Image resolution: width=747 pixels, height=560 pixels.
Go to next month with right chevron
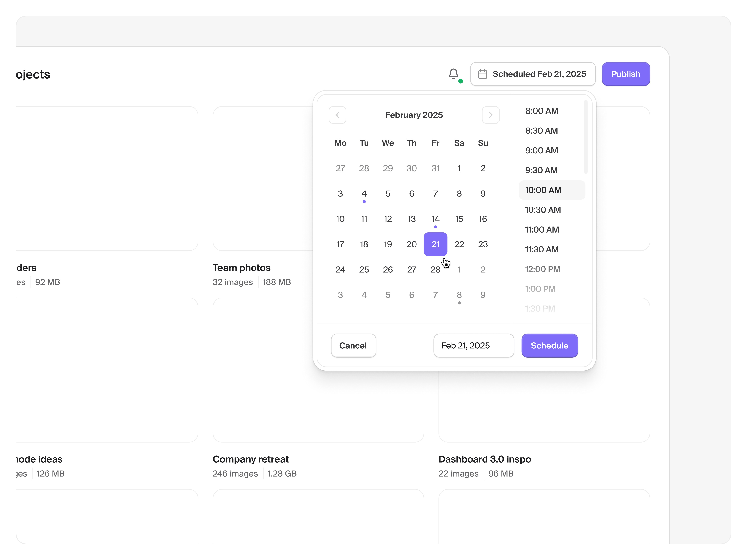pos(491,115)
